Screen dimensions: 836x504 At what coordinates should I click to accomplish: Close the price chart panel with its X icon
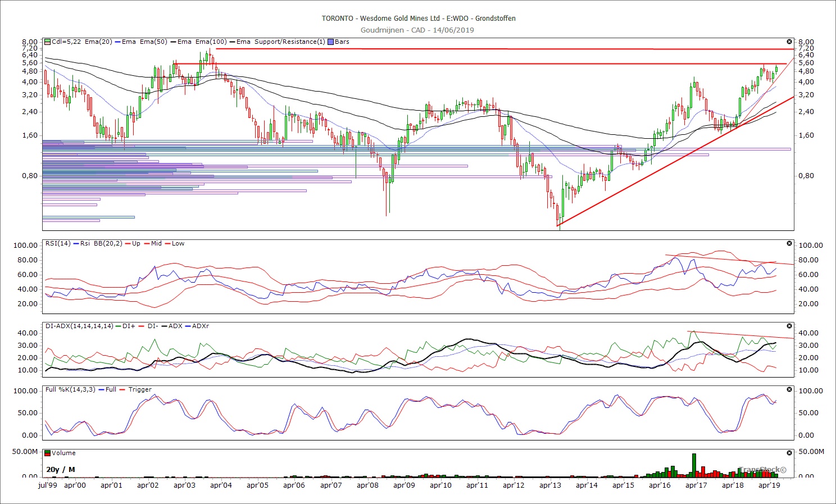pyautogui.click(x=789, y=42)
